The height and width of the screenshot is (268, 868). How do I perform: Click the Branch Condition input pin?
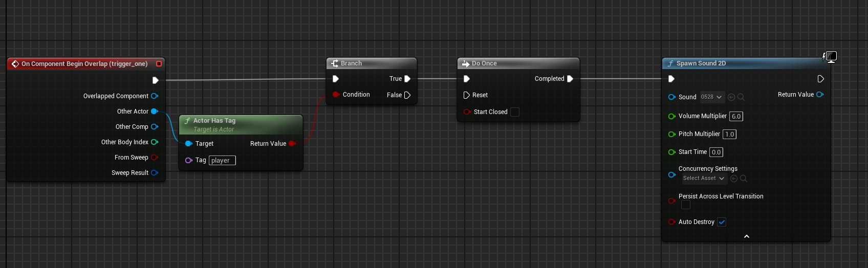pos(336,95)
